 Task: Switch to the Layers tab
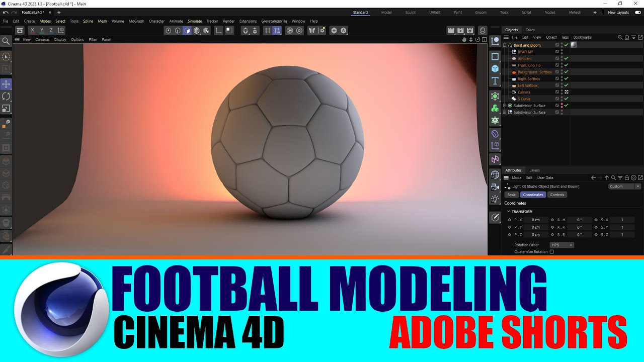pyautogui.click(x=534, y=170)
